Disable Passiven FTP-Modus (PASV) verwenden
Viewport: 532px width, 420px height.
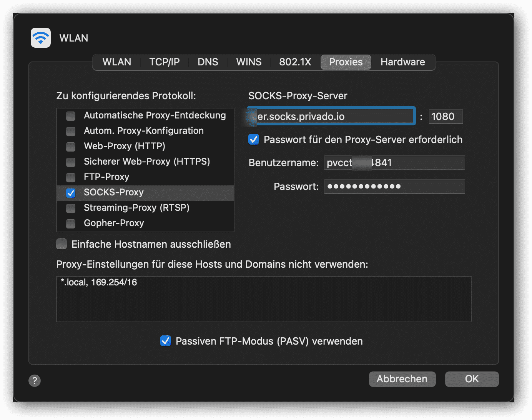[165, 341]
